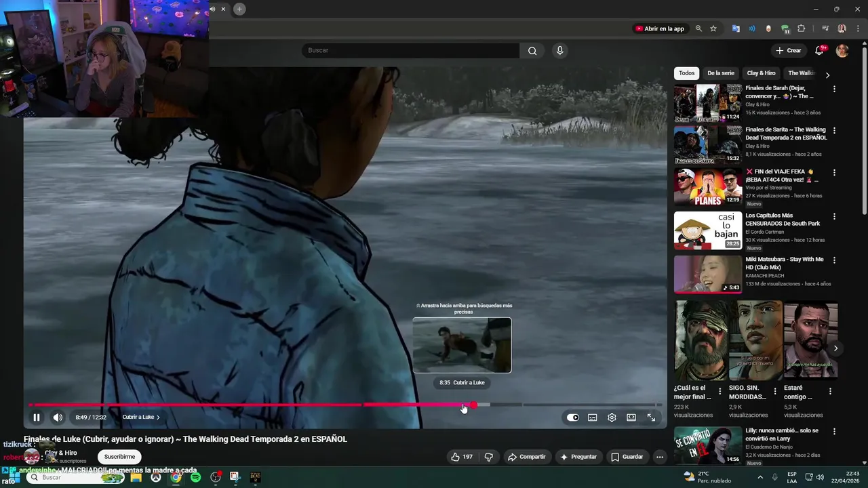Start voice search with the microphone icon
This screenshot has height=488, width=868.
click(559, 50)
